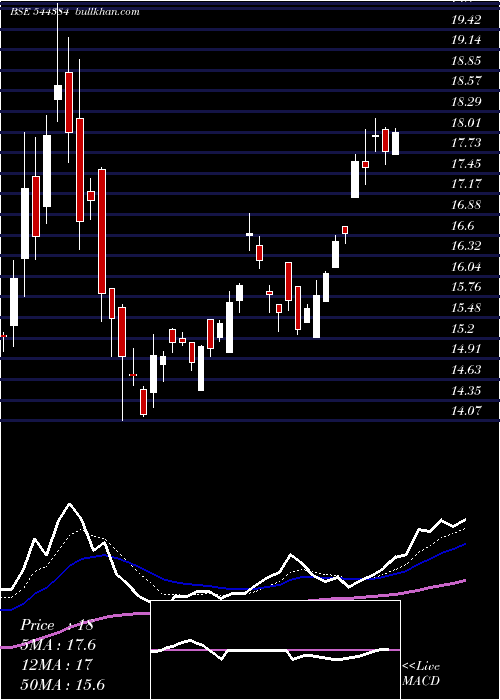Click the '<<Live MACD' label
The image size is (500, 700).
point(421,673)
